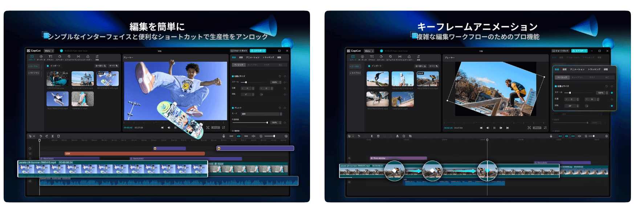Step forward one frame in the キーフレームアニメーション player
Viewport: 644px width, 213px height.
pyautogui.click(x=501, y=128)
